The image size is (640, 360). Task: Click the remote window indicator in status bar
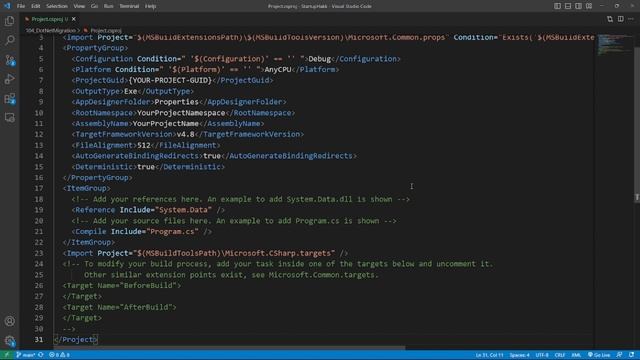(6, 355)
